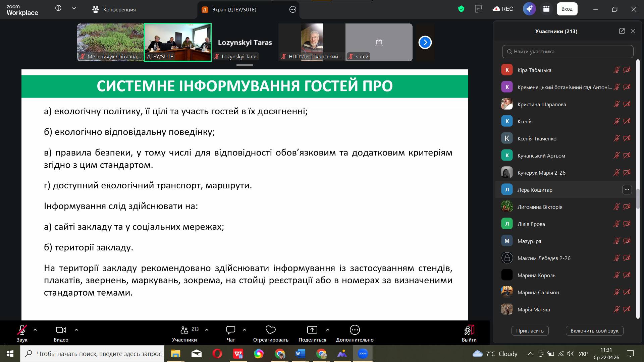Click the green encryption shield icon
Image resolution: width=644 pixels, height=362 pixels.
point(461,9)
